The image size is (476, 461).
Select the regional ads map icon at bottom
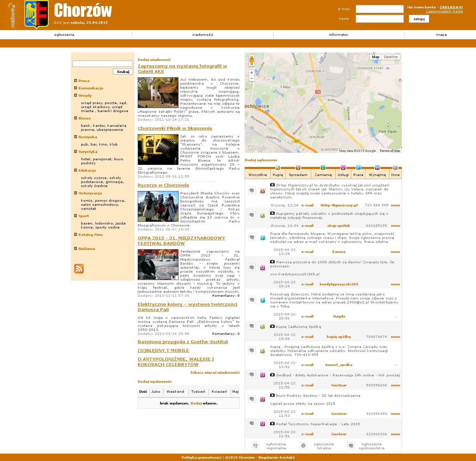[x=255, y=446]
